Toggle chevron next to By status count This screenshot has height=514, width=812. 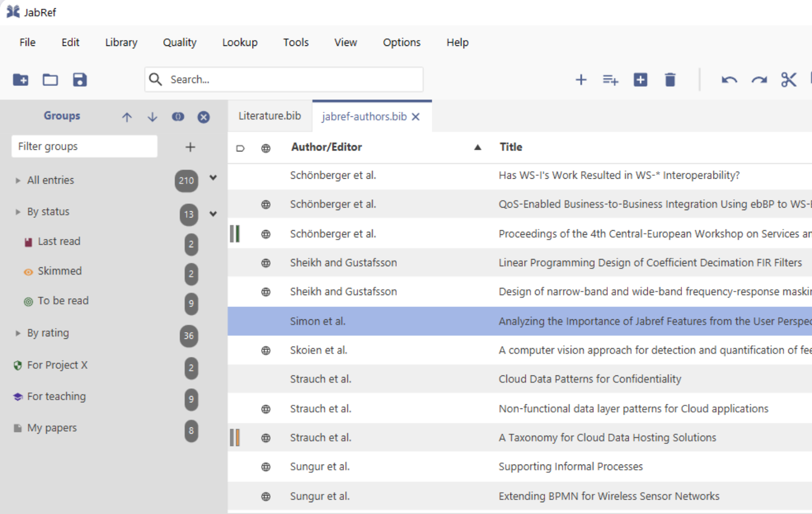click(213, 214)
